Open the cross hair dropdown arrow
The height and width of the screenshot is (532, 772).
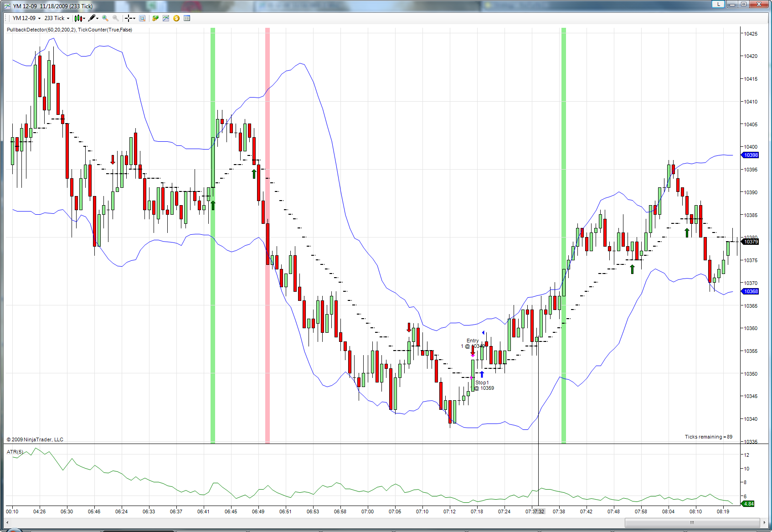tap(134, 18)
